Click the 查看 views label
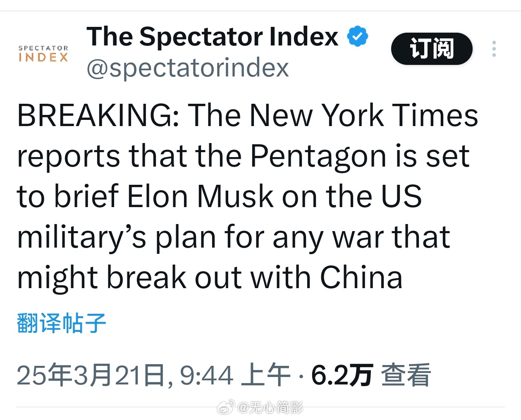Screen dimensions: 521x420 (x=406, y=375)
